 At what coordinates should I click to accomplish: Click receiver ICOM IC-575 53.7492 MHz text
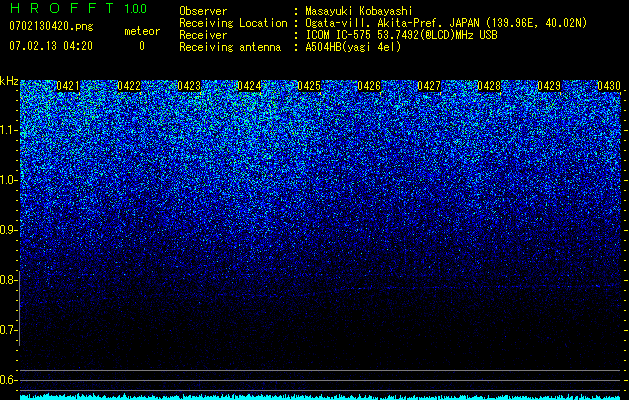(x=401, y=35)
